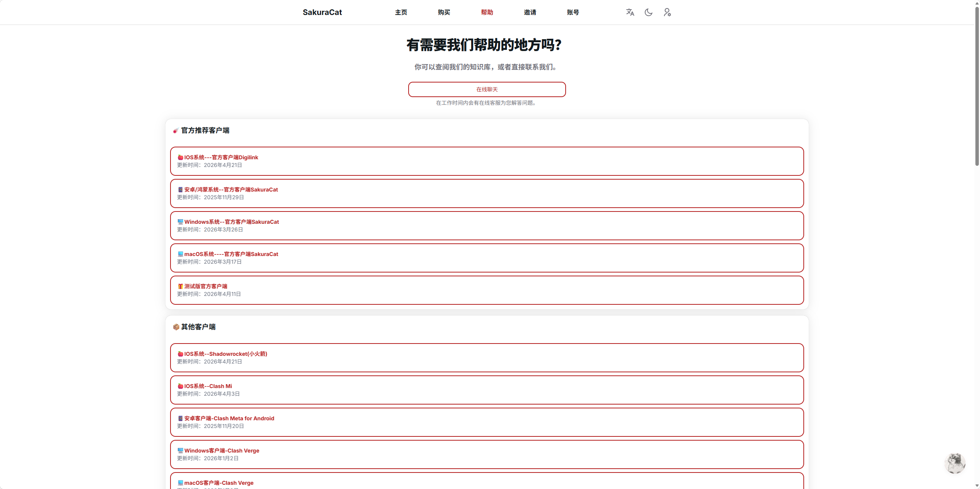
Task: Open IOS系统--Clash Mi article
Action: tap(487, 390)
